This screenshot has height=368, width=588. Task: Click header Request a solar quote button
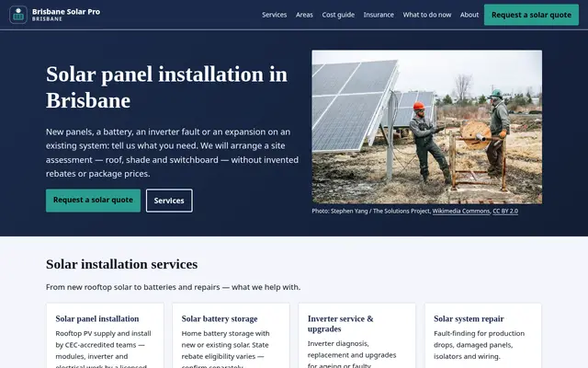[531, 15]
